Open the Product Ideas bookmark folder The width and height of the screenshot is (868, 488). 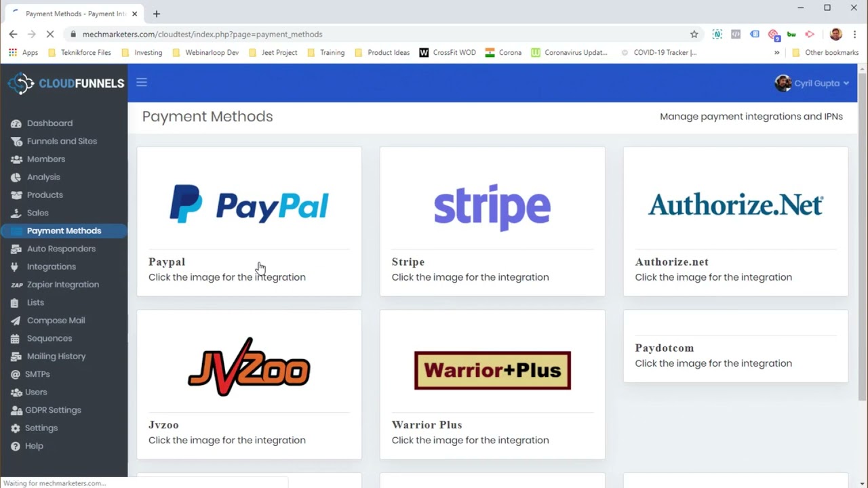382,52
